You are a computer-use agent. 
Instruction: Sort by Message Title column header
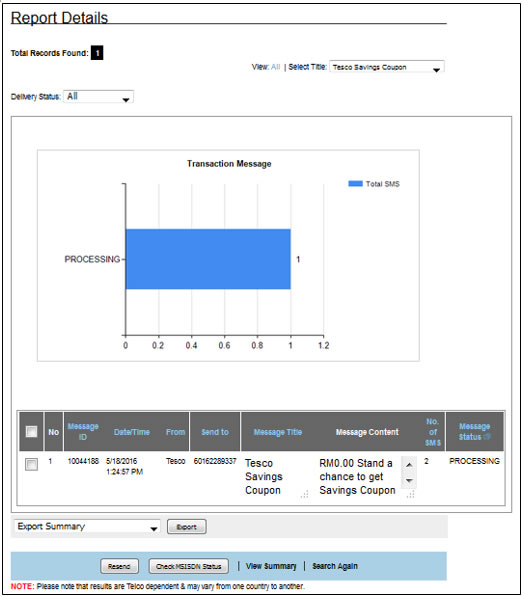pyautogui.click(x=278, y=432)
